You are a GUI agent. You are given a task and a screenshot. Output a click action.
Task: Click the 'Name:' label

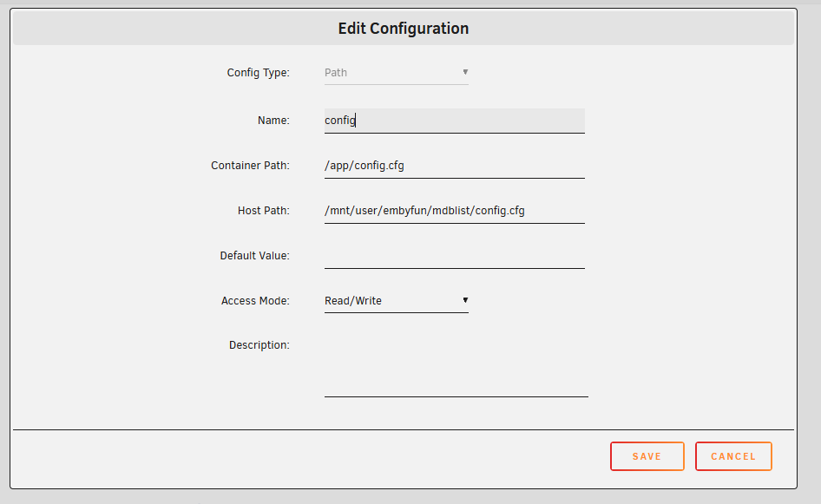coord(273,121)
